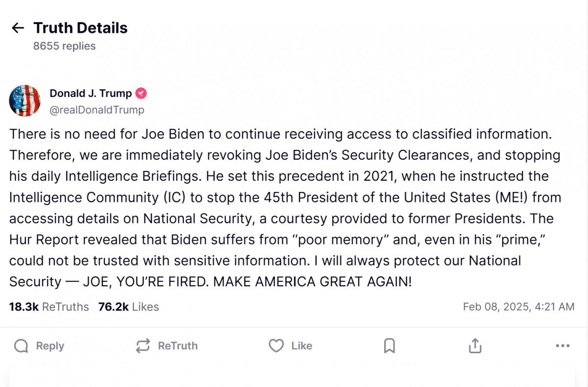The image size is (588, 387).
Task: Click the back arrow beside Truth Details
Action: pyautogui.click(x=18, y=28)
